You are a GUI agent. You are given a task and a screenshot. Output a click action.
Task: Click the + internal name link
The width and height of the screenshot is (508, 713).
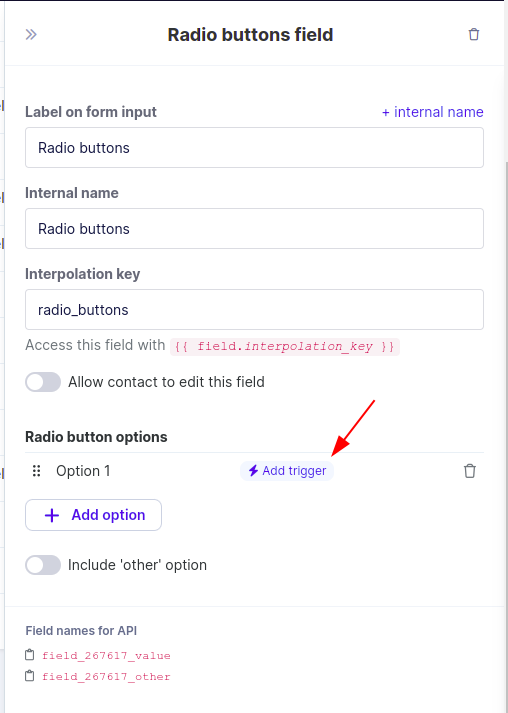pyautogui.click(x=433, y=112)
